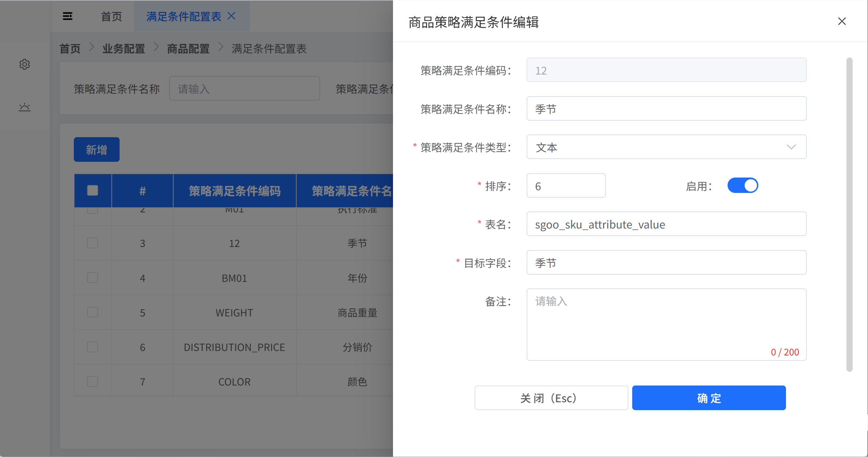Click the sunrise alert icon in sidebar
868x457 pixels.
[x=25, y=107]
